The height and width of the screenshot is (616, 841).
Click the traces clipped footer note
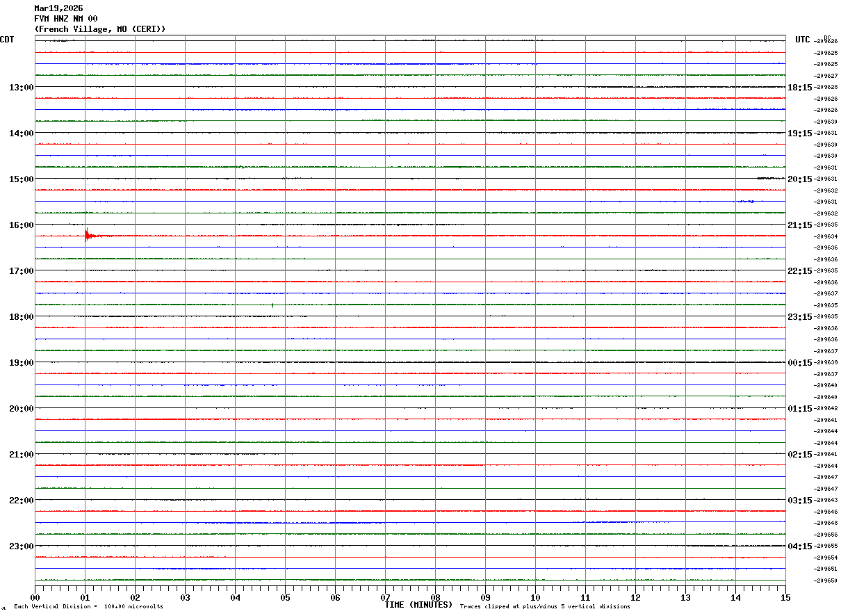coord(545,607)
